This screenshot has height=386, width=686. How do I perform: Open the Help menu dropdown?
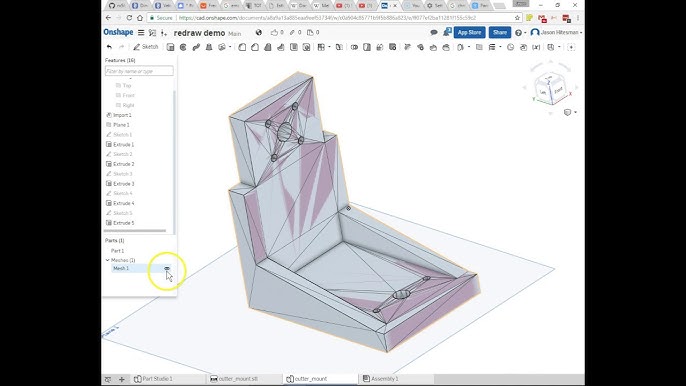(x=520, y=32)
